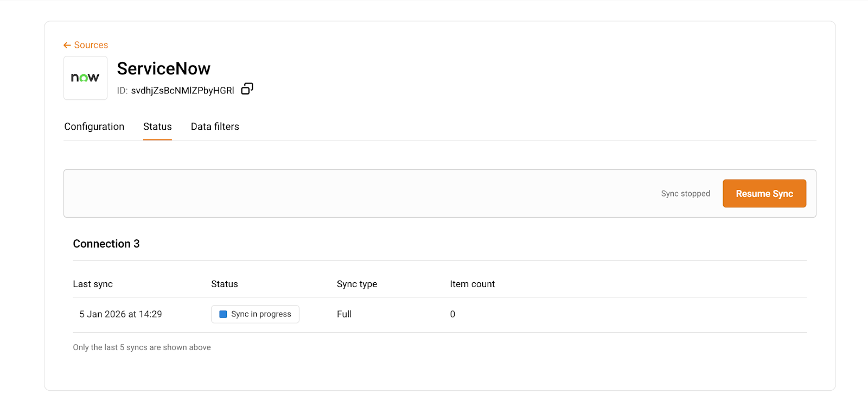Click the item count value 0
Viewport: 868px width, 400px height.
coord(452,314)
